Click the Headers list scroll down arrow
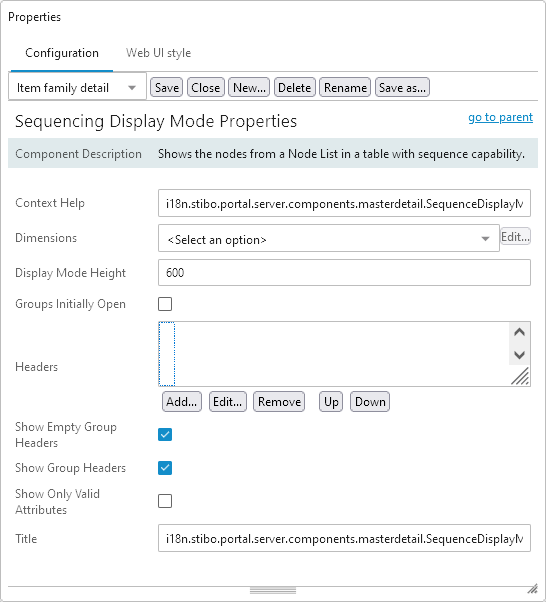The height and width of the screenshot is (602, 546). [x=520, y=355]
